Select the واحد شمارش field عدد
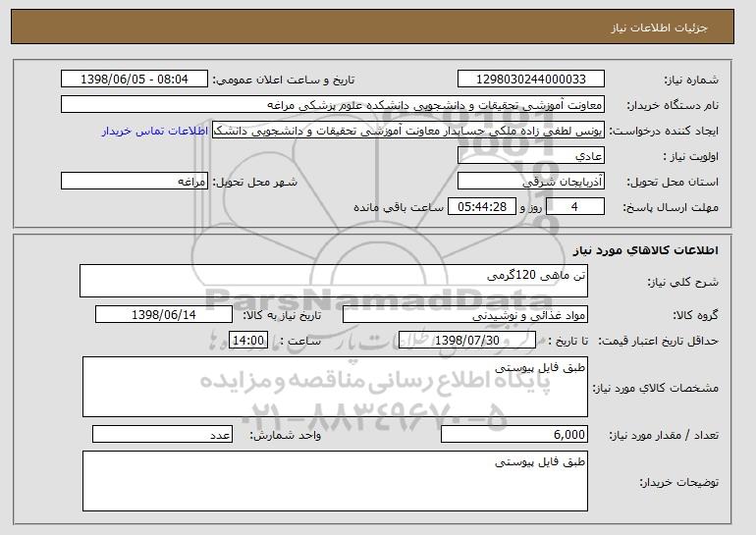 [x=162, y=434]
